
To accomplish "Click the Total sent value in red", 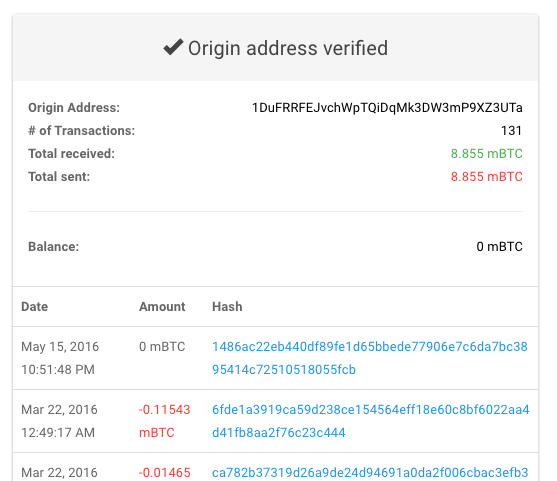I will click(487, 177).
